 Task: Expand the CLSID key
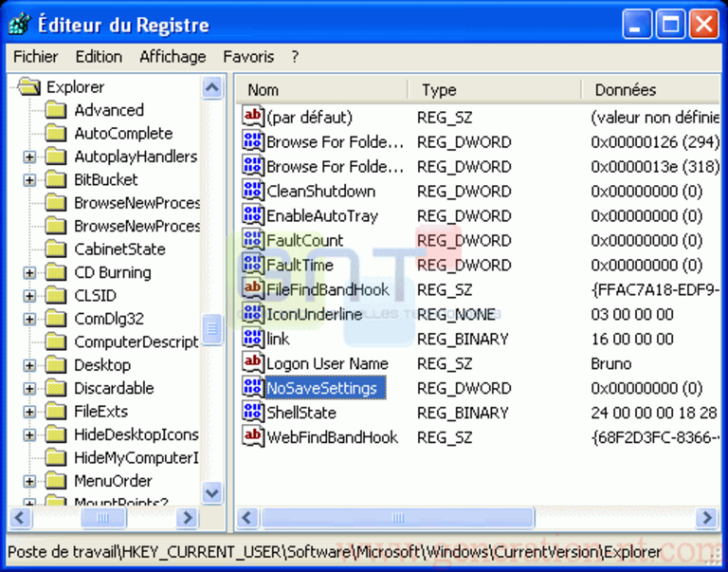click(x=29, y=296)
